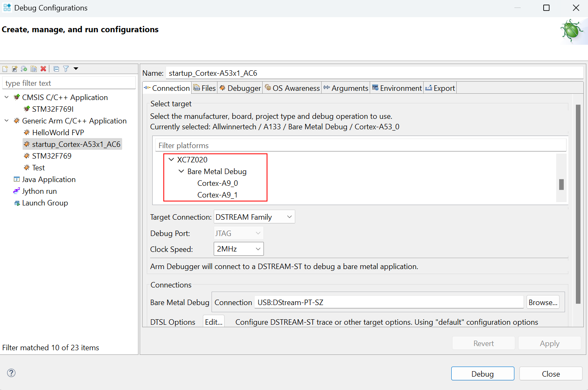Select Cortex-A9_1 in the target tree
Screen dimensions: 588x390
[x=217, y=195]
